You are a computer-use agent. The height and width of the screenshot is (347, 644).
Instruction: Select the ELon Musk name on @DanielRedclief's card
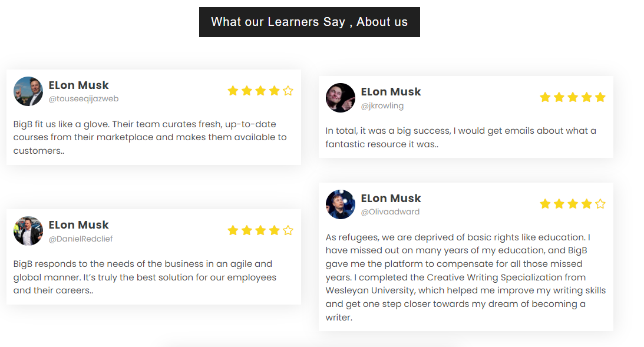[79, 224]
